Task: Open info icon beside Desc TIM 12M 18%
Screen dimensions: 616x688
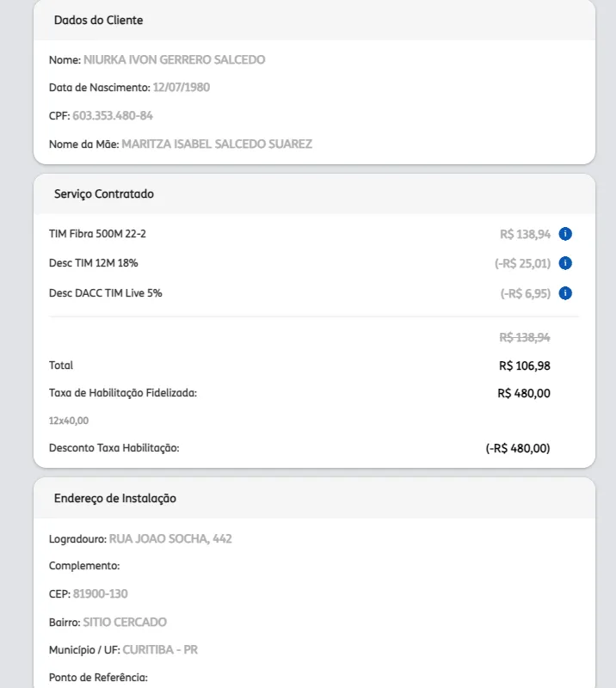Action: [x=565, y=263]
